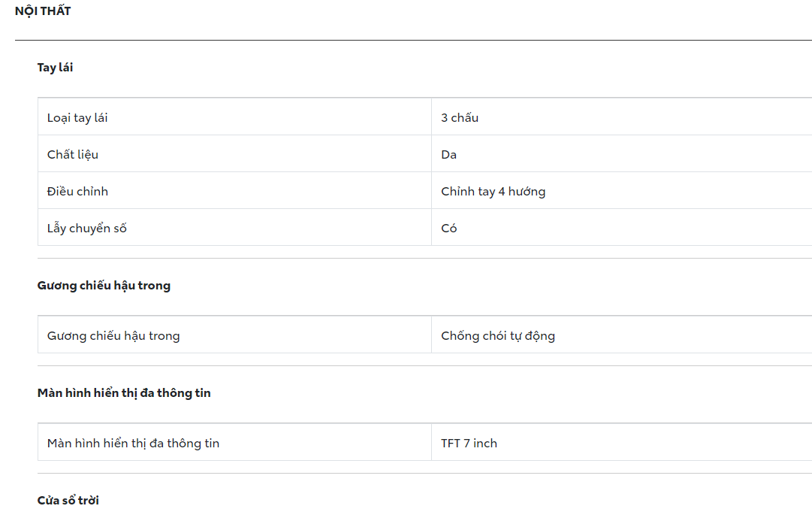Select the Có value for paddle shifters
The image size is (812, 521).
pyautogui.click(x=449, y=229)
